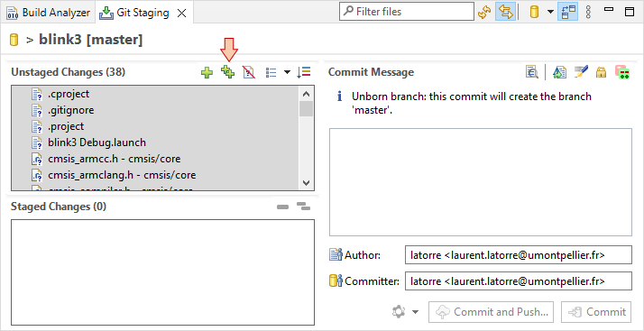Click the Commit button

click(596, 312)
